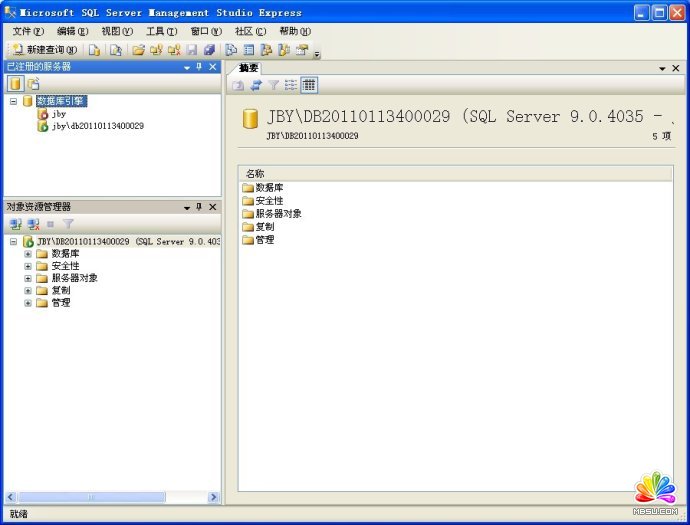Select 数据库 folder in summary list
The height and width of the screenshot is (525, 690).
tap(263, 188)
